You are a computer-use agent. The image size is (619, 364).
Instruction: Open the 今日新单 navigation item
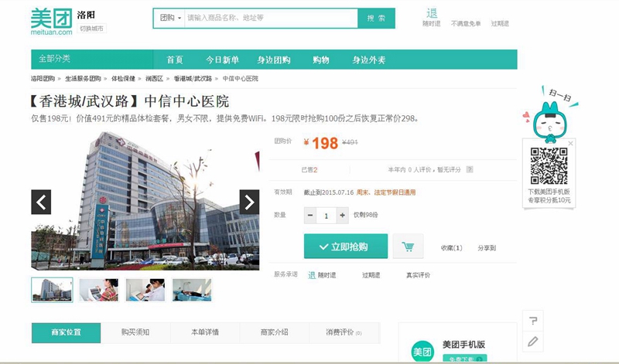(222, 60)
